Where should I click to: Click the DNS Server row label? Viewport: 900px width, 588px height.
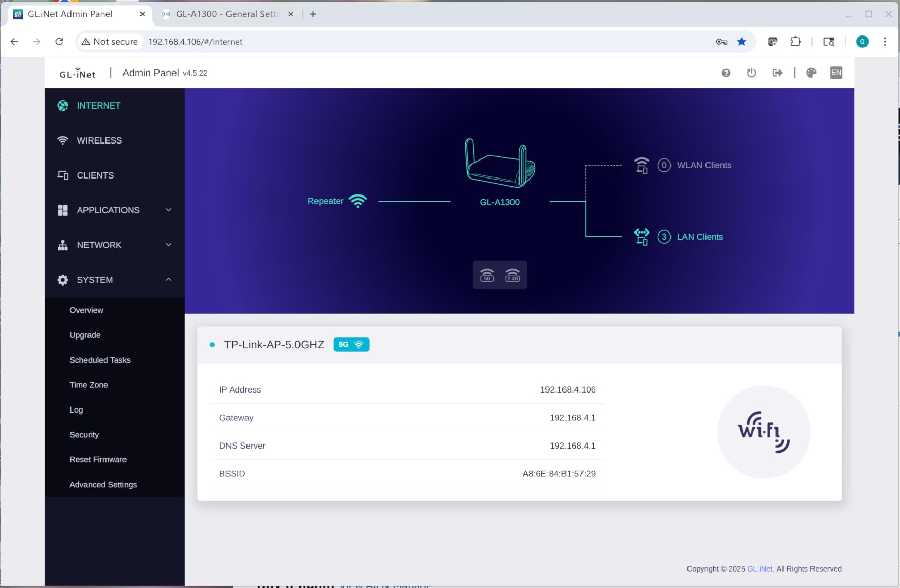coord(242,446)
